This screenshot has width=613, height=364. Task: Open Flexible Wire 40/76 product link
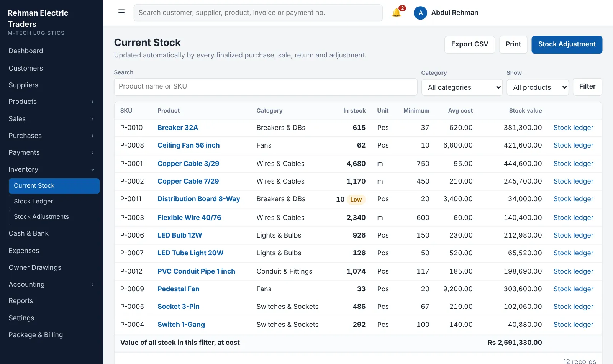point(189,218)
